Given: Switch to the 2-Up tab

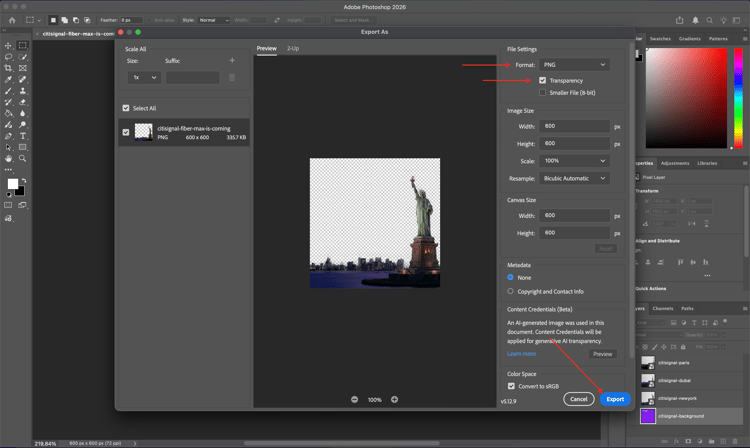Looking at the screenshot, I should [293, 48].
